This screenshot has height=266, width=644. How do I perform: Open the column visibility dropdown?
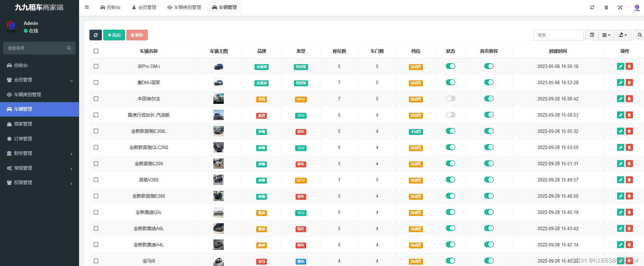(606, 35)
